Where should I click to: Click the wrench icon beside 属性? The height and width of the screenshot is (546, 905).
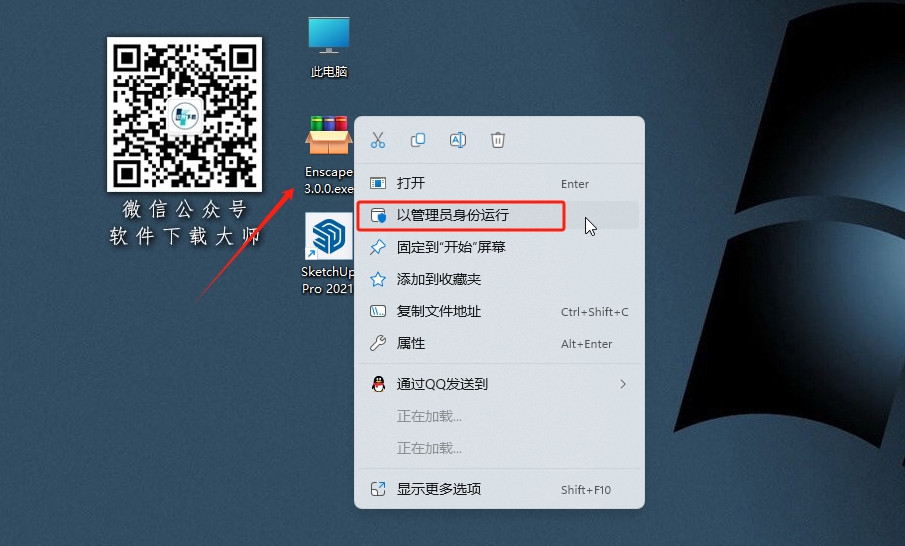[378, 343]
